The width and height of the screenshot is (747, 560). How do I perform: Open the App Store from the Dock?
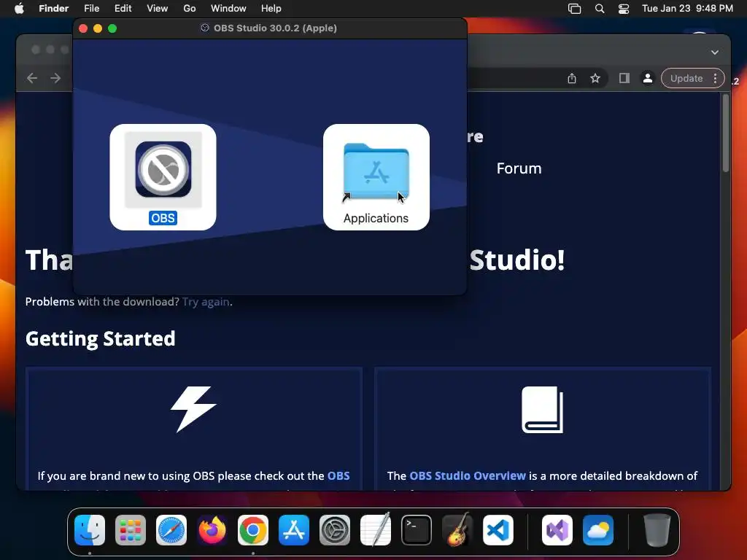[294, 530]
